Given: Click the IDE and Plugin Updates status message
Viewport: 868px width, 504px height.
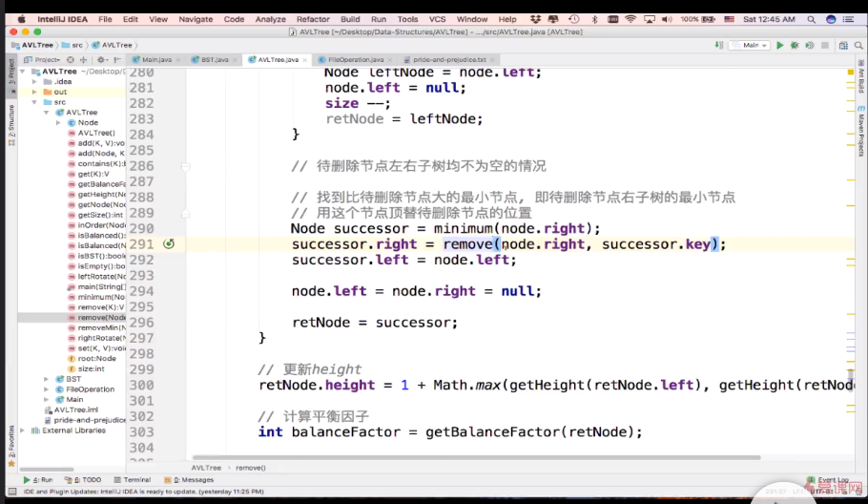Looking at the screenshot, I should tap(143, 492).
